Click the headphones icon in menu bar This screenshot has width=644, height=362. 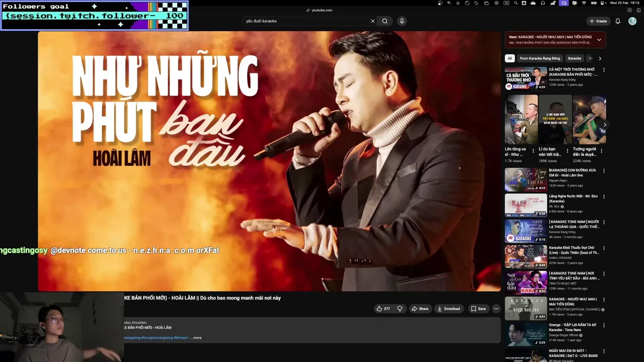pyautogui.click(x=543, y=3)
